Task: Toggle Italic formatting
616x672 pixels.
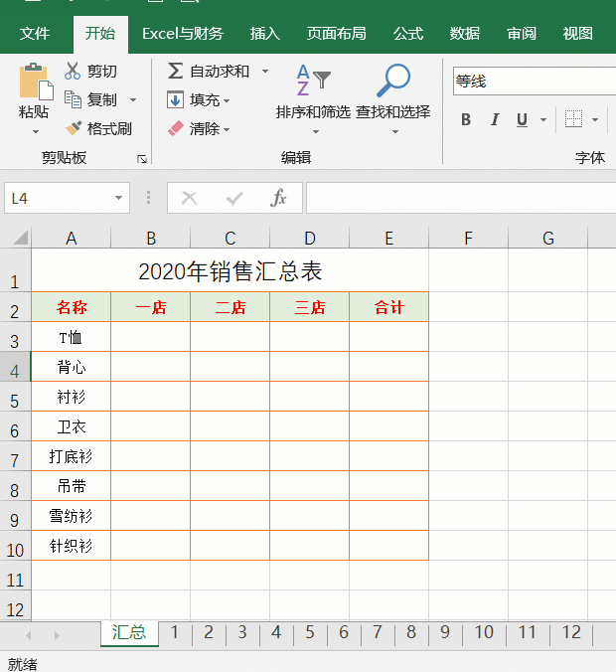Action: click(x=495, y=119)
